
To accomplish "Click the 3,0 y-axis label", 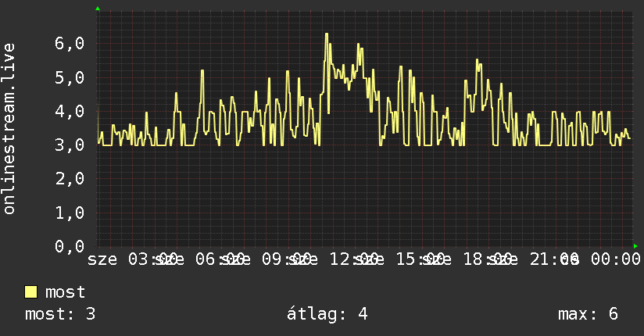I will point(70,145).
